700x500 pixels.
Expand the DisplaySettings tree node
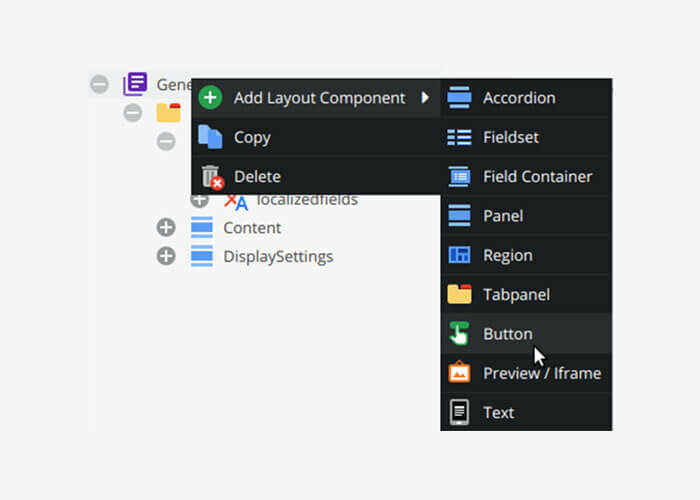click(x=166, y=256)
